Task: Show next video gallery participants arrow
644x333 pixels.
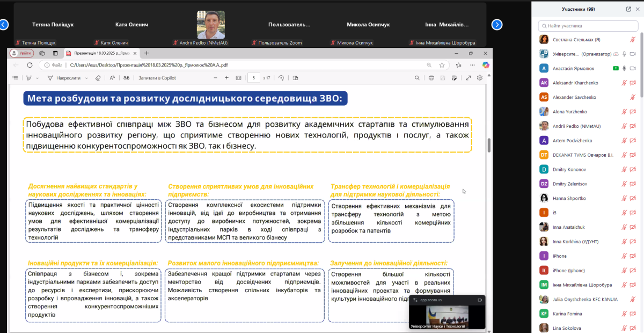Action: point(497,24)
